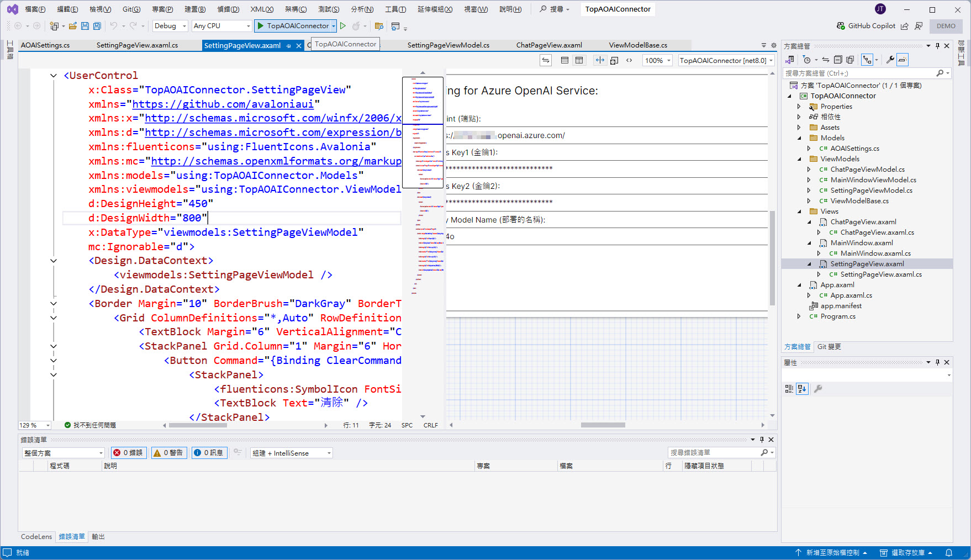The height and width of the screenshot is (560, 971).
Task: Click 新增至原始檔控制 in the status bar
Action: click(832, 553)
